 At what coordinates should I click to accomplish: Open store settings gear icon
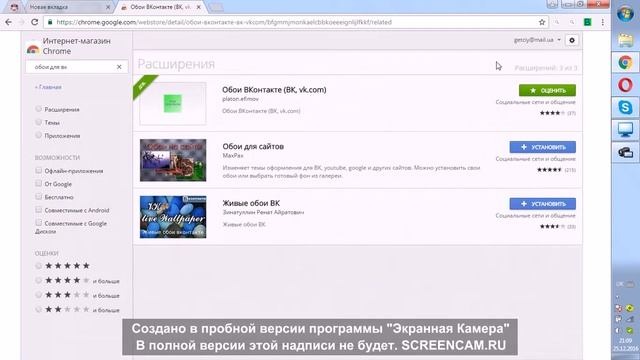coord(572,40)
